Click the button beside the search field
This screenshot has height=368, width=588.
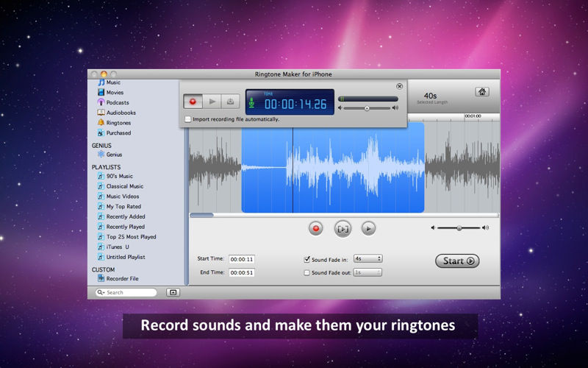(x=173, y=292)
